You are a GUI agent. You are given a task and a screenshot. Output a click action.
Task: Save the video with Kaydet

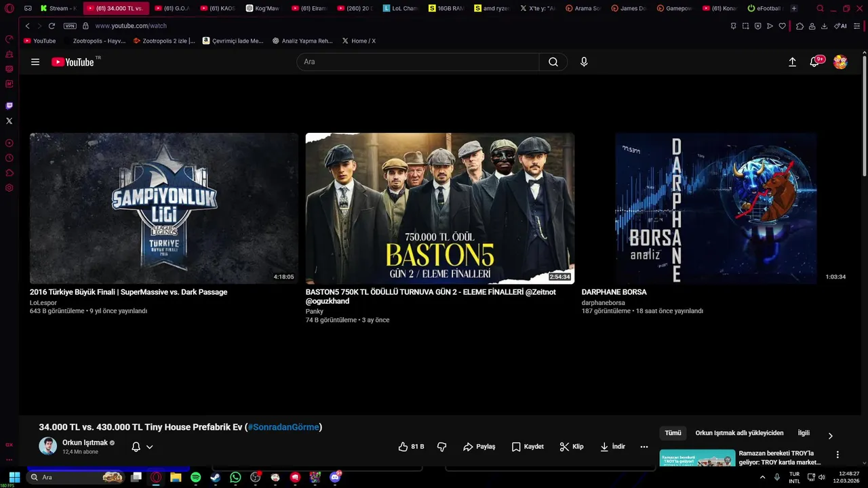pos(528,447)
